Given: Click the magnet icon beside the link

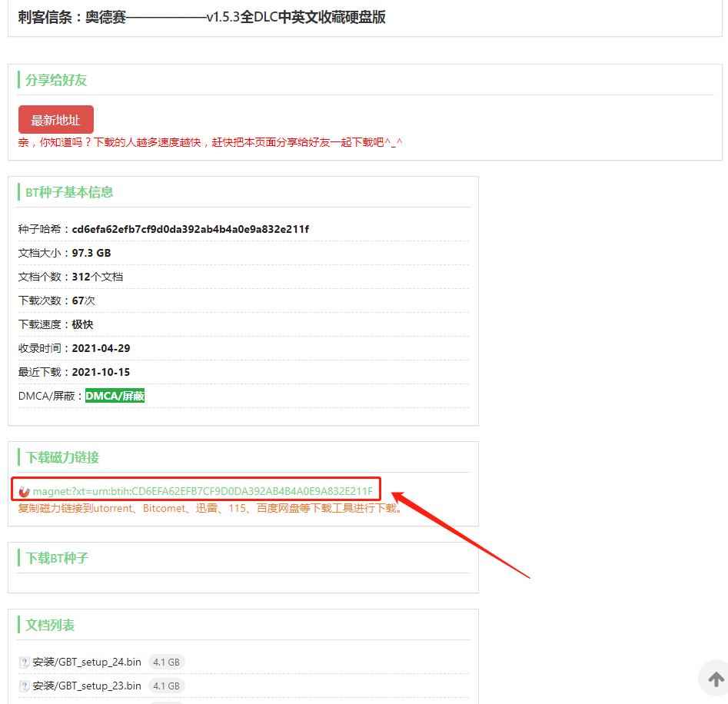Looking at the screenshot, I should click(24, 491).
